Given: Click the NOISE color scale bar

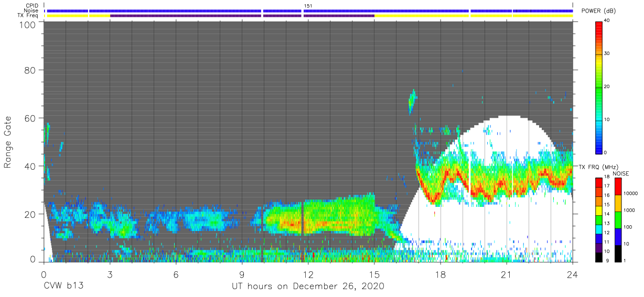Looking at the screenshot, I should (617, 219).
